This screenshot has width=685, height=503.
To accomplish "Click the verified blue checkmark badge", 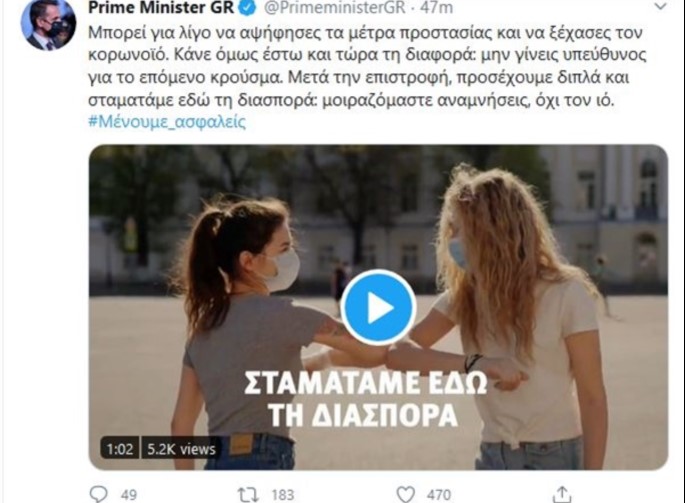I will click(248, 7).
